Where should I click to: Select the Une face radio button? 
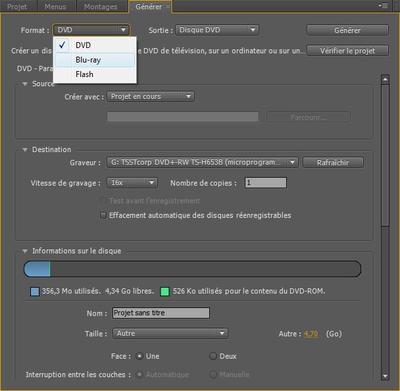tap(140, 356)
